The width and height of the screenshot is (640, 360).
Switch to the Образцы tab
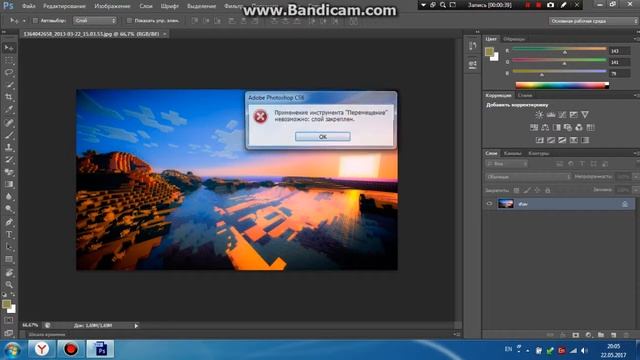pyautogui.click(x=514, y=39)
